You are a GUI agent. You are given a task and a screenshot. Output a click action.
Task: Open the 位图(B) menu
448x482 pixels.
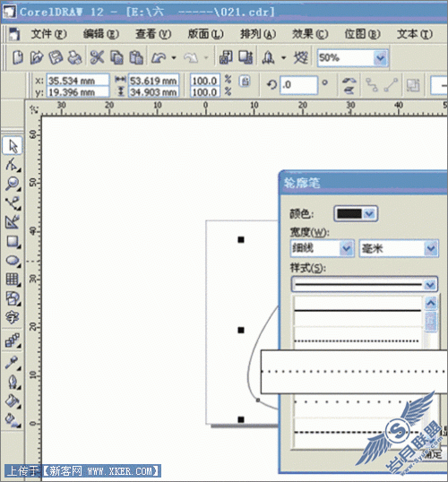[362, 34]
